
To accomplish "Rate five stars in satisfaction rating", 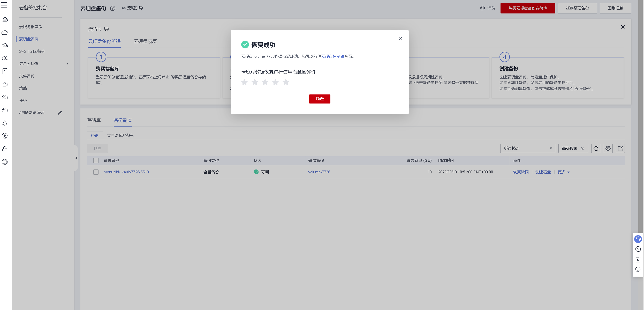I will coord(286,82).
